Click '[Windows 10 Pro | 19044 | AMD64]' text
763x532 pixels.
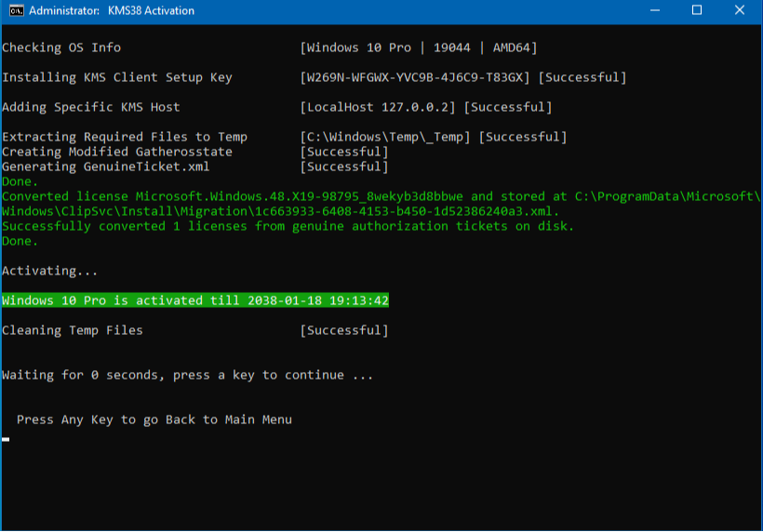[419, 47]
